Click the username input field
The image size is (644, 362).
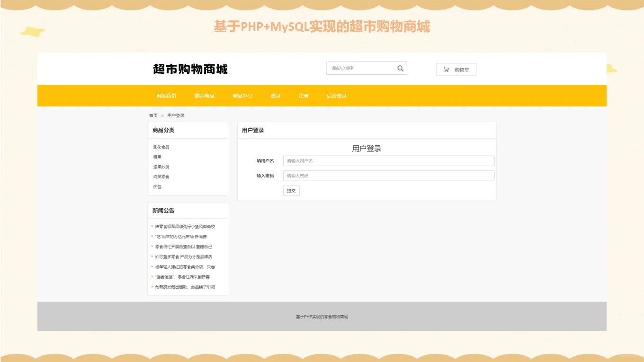click(388, 160)
